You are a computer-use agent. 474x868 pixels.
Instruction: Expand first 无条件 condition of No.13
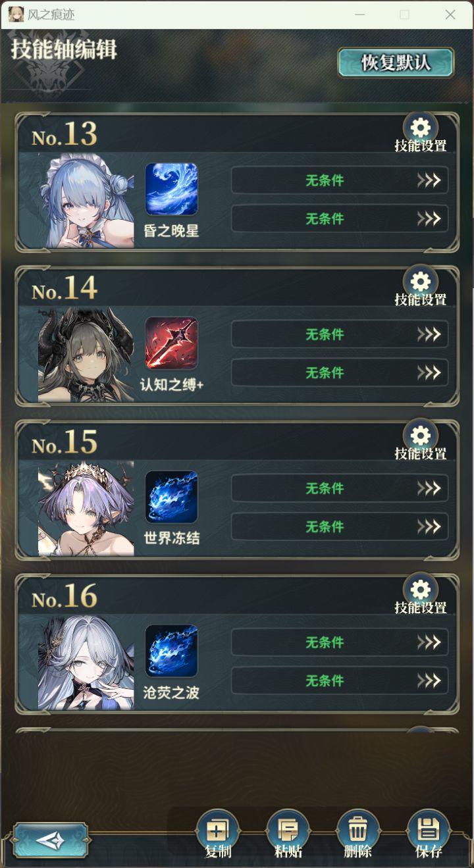(x=340, y=180)
